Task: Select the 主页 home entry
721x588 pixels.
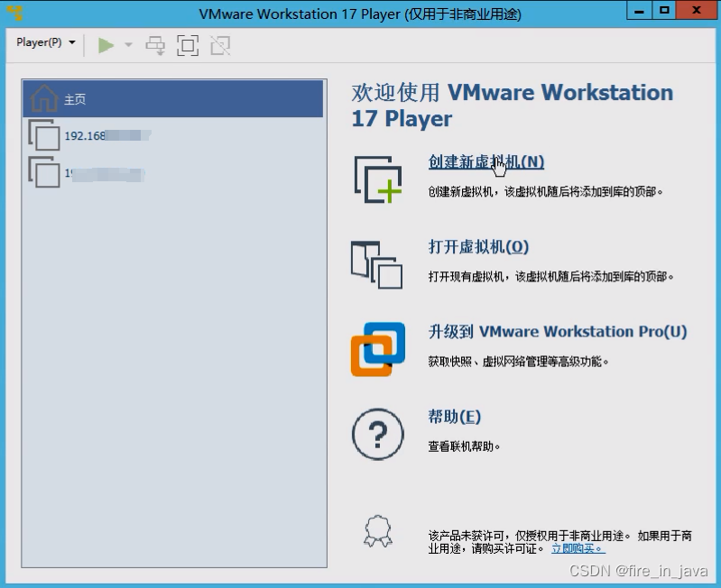Action: pyautogui.click(x=173, y=99)
